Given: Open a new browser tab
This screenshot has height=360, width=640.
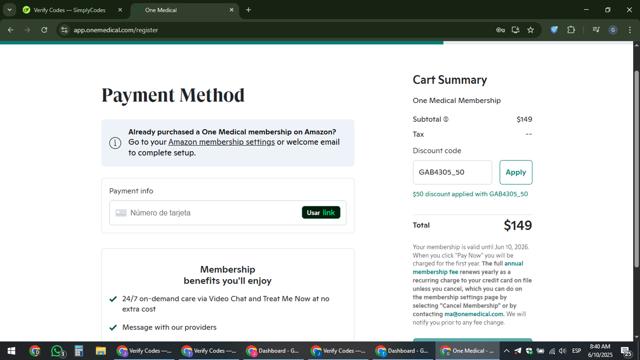Looking at the screenshot, I should tap(248, 10).
